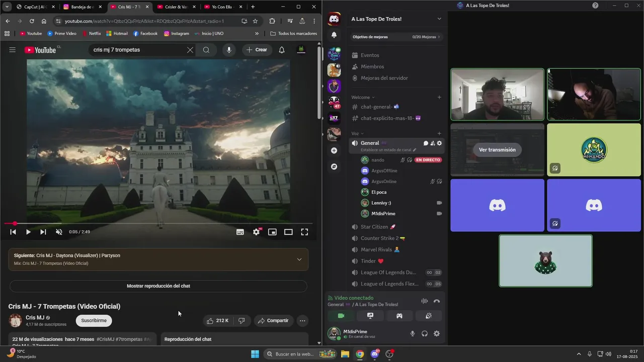Open the YouTube account avatar menu
Viewport: 644px width, 362px height.
point(301,50)
